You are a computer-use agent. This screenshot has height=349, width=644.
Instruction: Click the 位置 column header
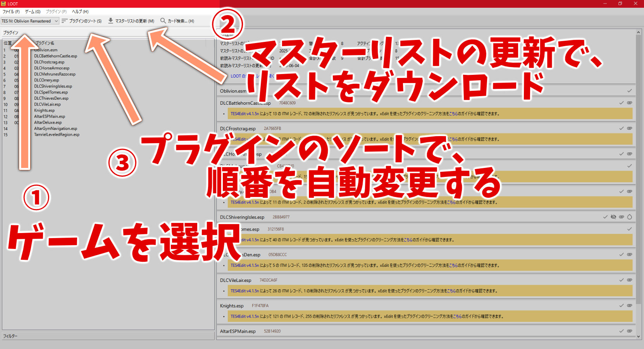pyautogui.click(x=8, y=43)
